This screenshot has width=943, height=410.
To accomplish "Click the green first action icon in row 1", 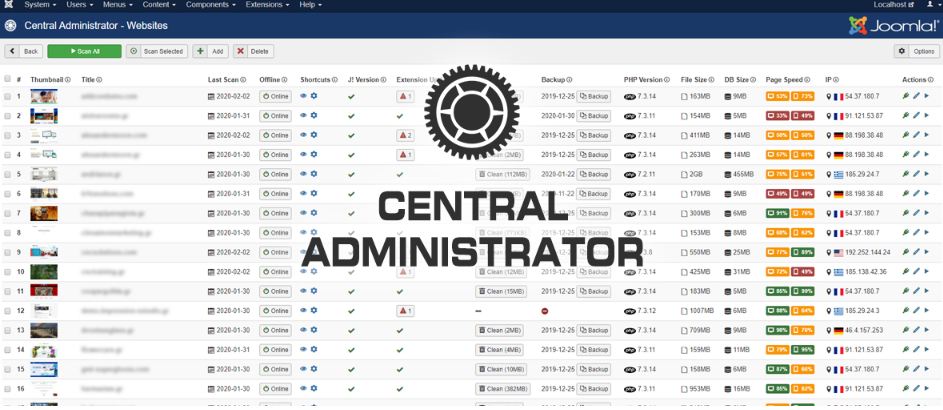I will (x=906, y=96).
